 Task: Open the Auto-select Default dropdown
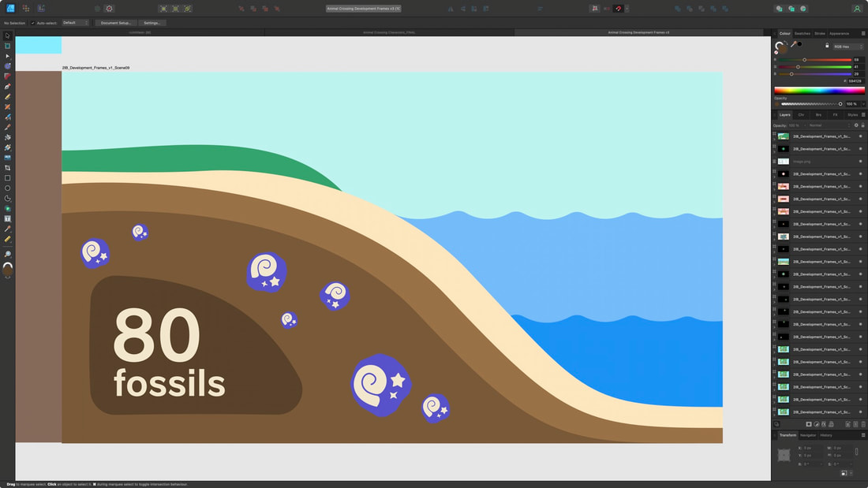(75, 23)
